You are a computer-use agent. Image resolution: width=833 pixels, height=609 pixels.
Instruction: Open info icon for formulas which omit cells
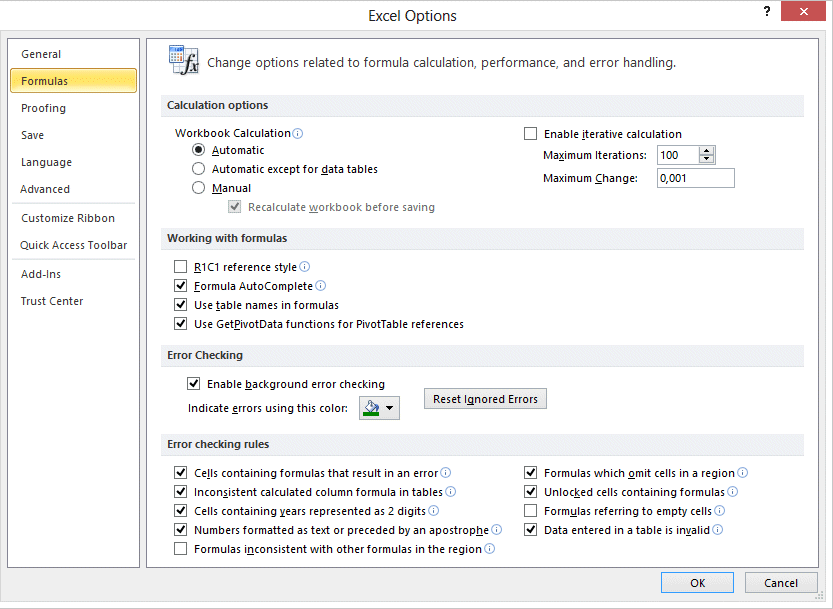(743, 473)
